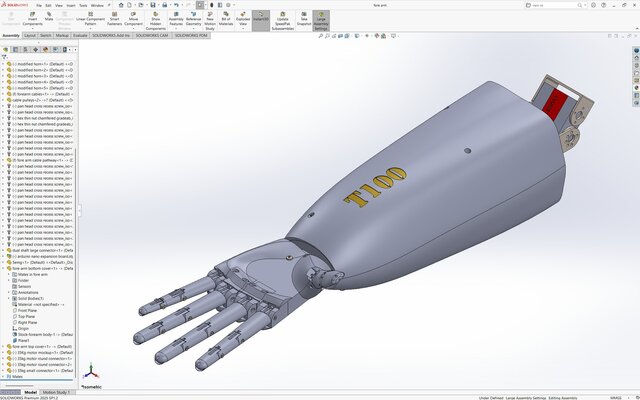Screen dimensions: 640x400
Task: Open Assembly Features
Action: [x=176, y=19]
